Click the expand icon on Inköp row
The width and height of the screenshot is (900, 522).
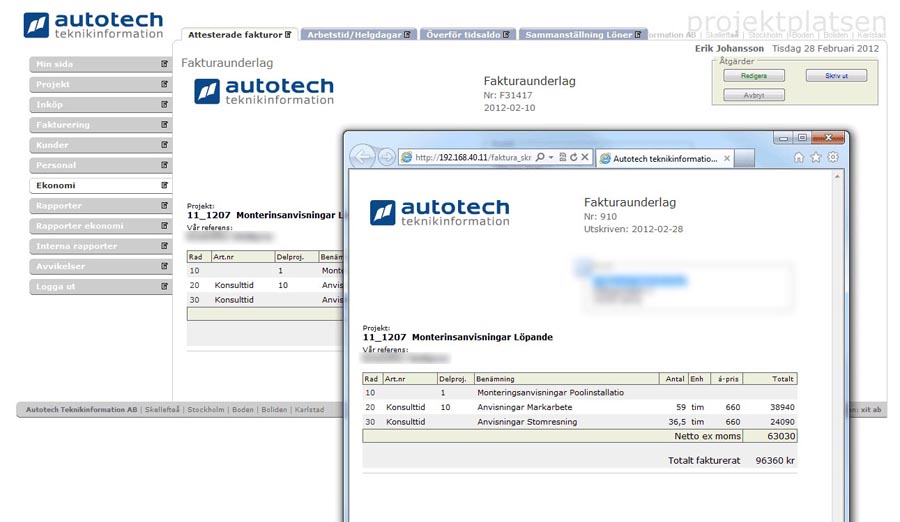tap(164, 104)
